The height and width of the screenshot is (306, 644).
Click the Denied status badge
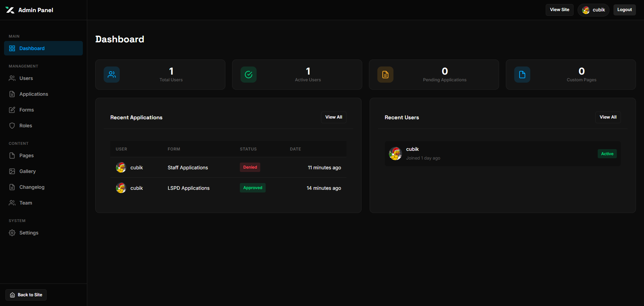click(x=250, y=167)
